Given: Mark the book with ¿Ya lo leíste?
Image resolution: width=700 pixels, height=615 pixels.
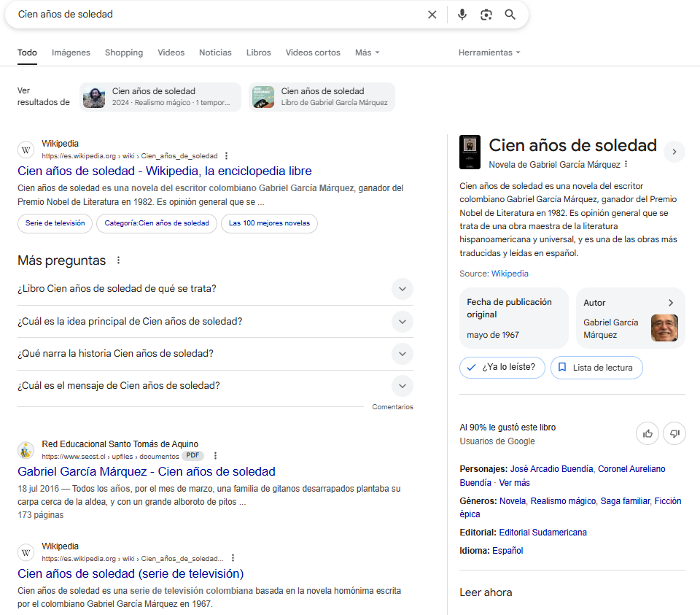Looking at the screenshot, I should pos(502,368).
